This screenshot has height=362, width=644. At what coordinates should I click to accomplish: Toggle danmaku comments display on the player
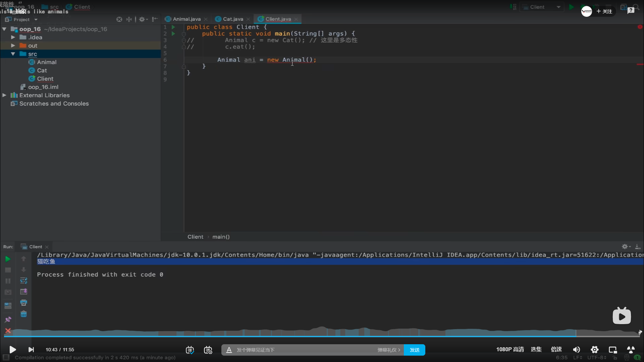click(190, 350)
